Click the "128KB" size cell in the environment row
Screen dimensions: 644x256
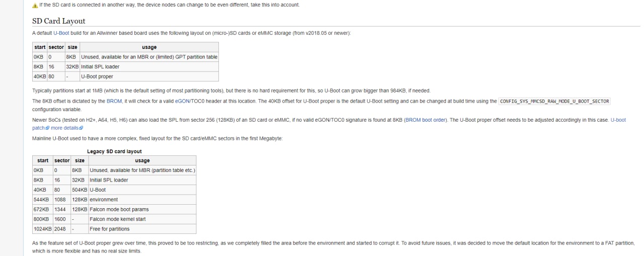tap(79, 200)
